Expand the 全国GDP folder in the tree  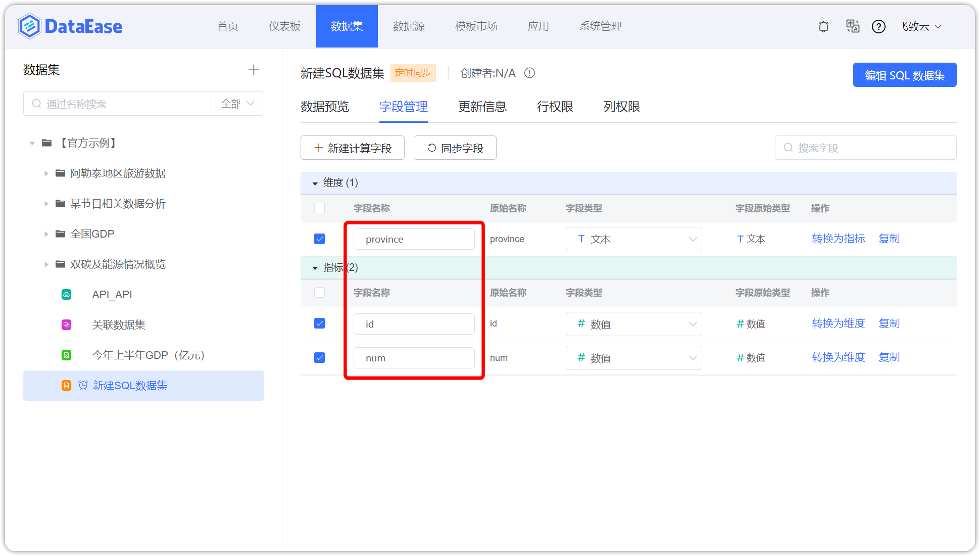tap(46, 234)
